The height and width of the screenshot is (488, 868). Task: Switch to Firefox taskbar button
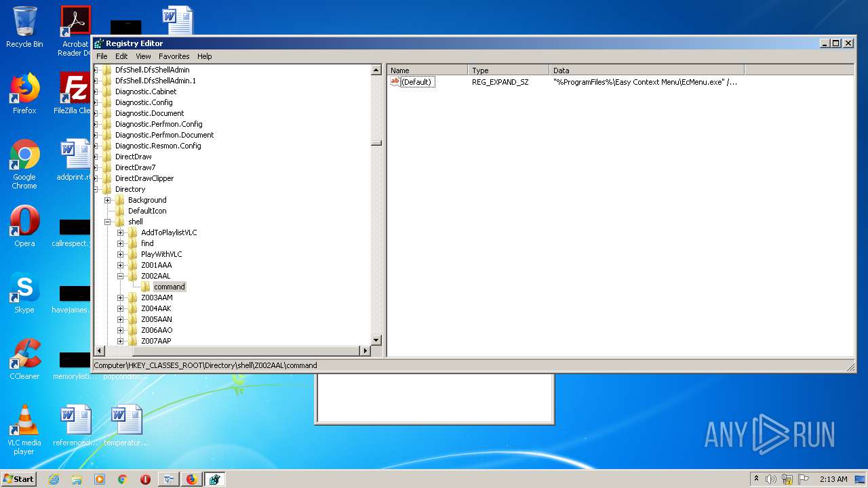[x=191, y=479]
